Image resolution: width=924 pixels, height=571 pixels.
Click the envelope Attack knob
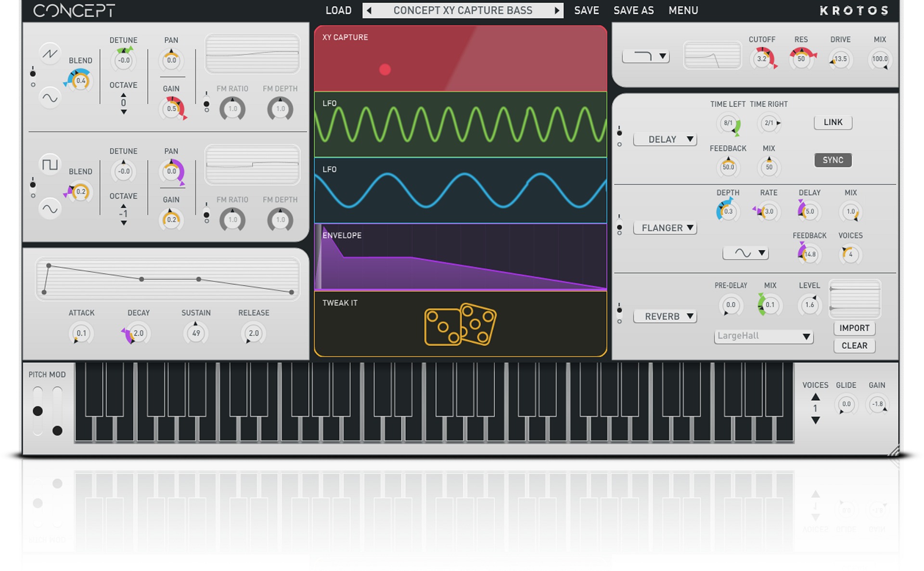click(x=81, y=333)
